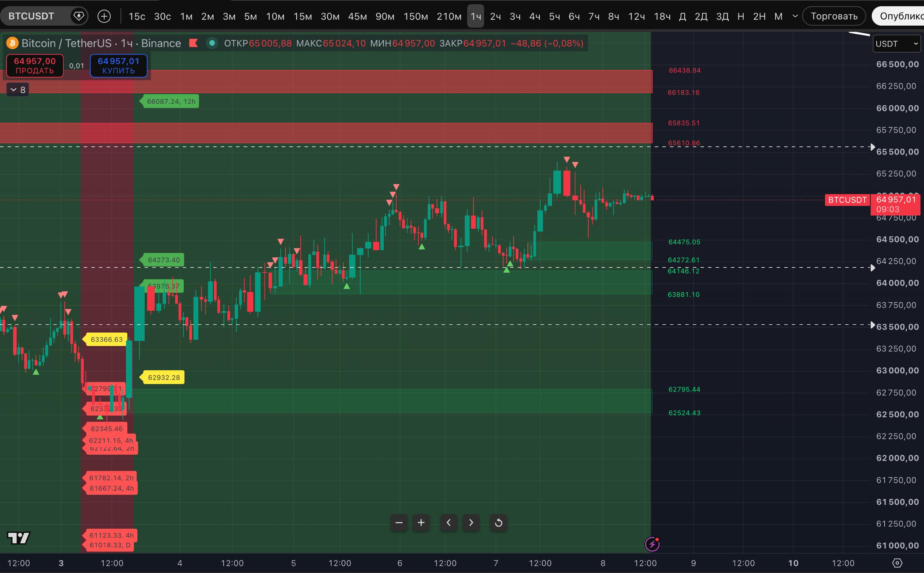Click the red '61123.33, 4h' tag
Screen dimensions: 924x573
tap(110, 535)
